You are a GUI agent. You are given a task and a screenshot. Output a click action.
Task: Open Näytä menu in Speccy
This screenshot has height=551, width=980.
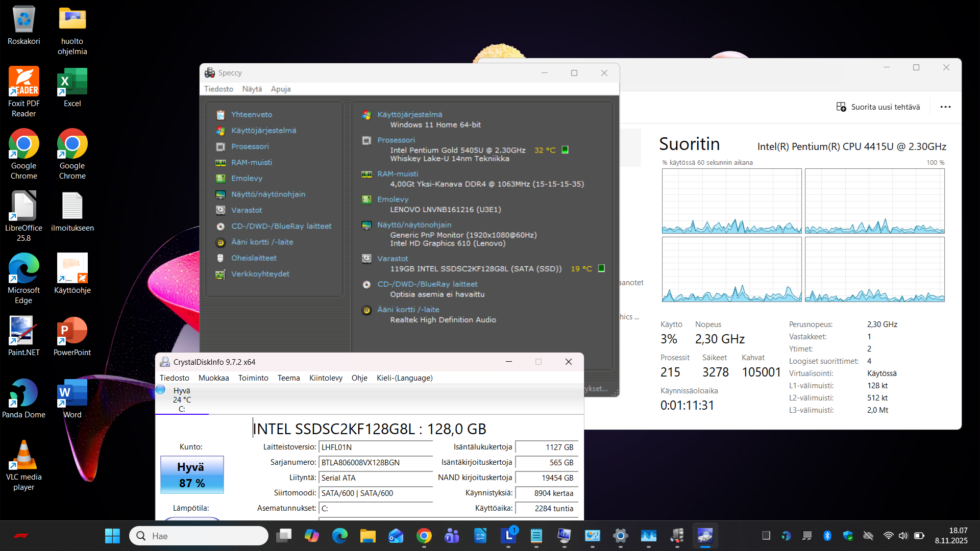tap(252, 89)
